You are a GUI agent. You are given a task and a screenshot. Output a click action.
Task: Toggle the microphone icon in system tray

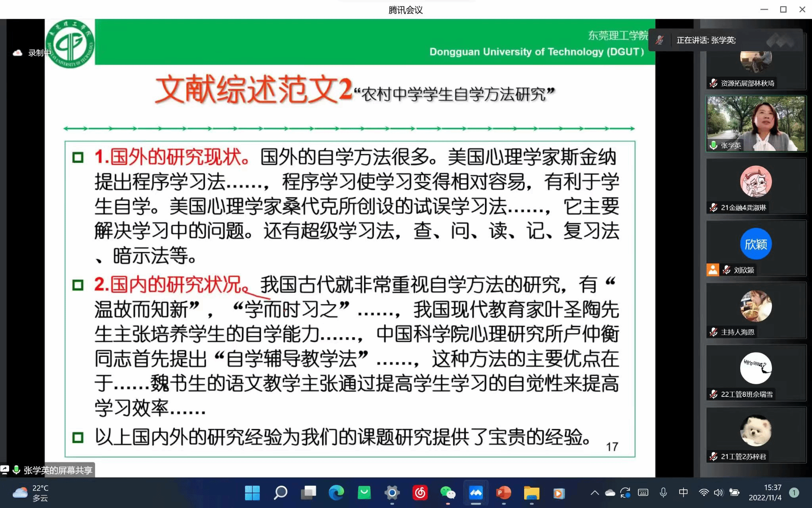point(663,493)
